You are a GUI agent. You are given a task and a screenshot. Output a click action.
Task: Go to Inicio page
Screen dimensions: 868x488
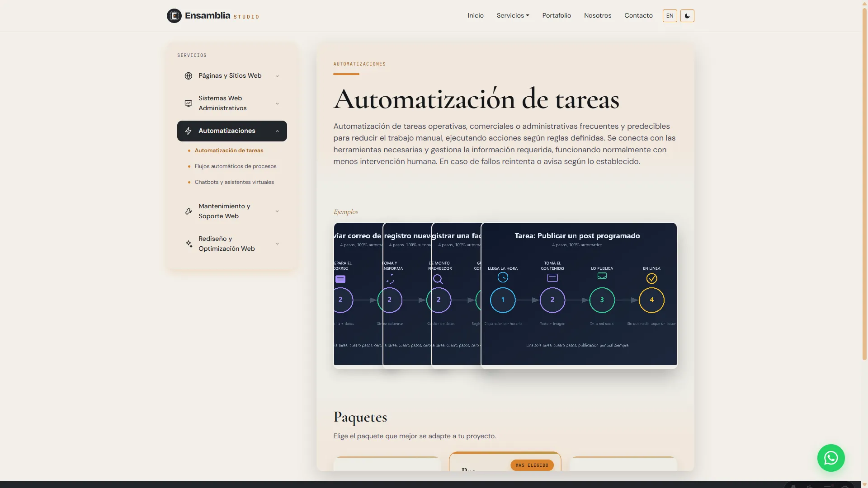click(x=476, y=15)
